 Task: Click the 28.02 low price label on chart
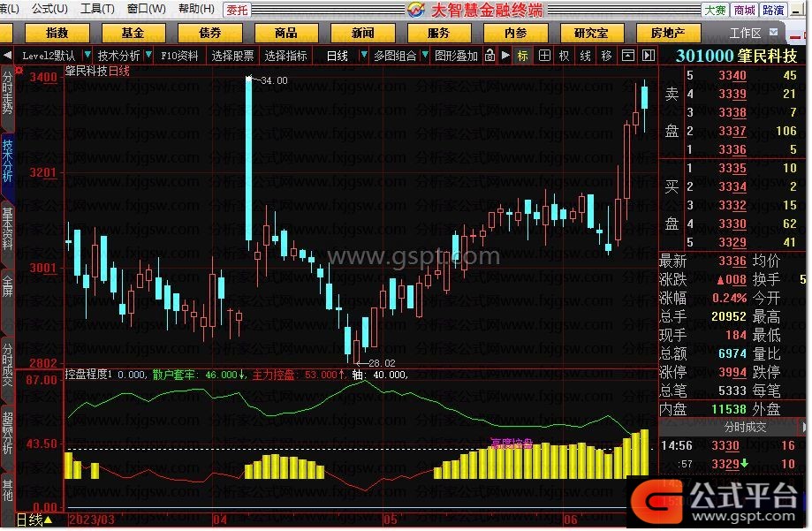[382, 363]
